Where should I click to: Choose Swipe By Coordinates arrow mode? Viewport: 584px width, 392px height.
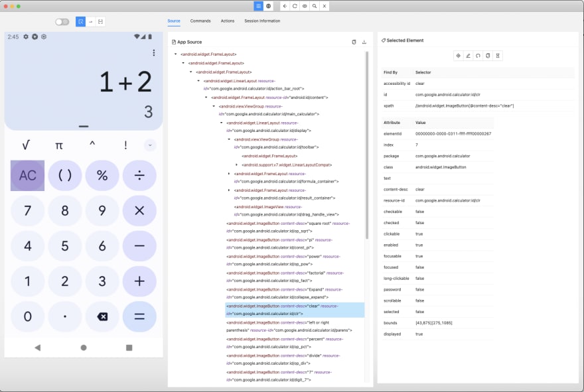[90, 22]
